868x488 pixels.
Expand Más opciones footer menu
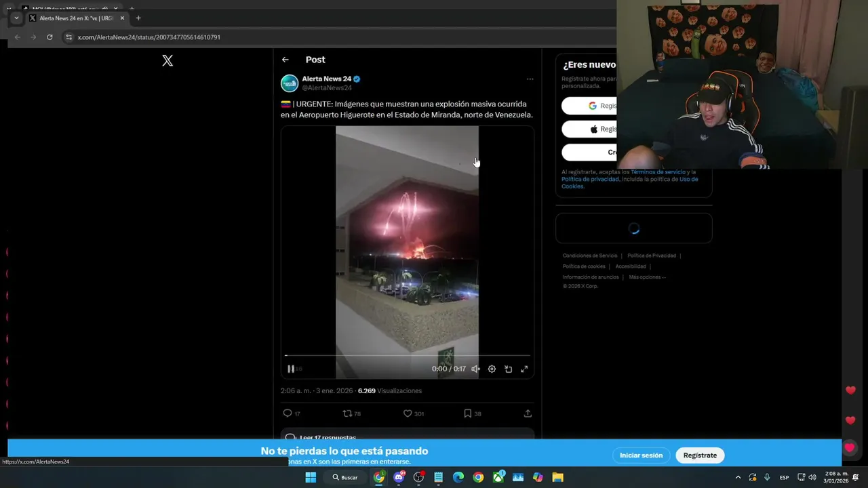(x=647, y=277)
